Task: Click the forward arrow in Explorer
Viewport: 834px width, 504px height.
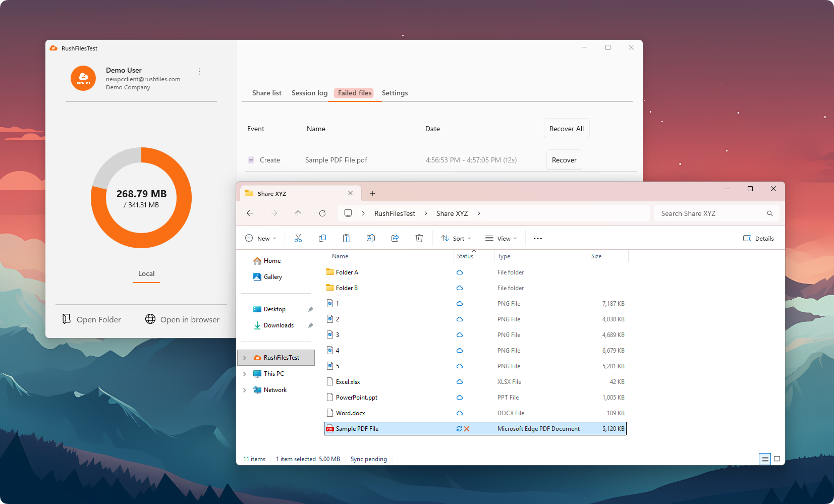Action: coord(274,213)
